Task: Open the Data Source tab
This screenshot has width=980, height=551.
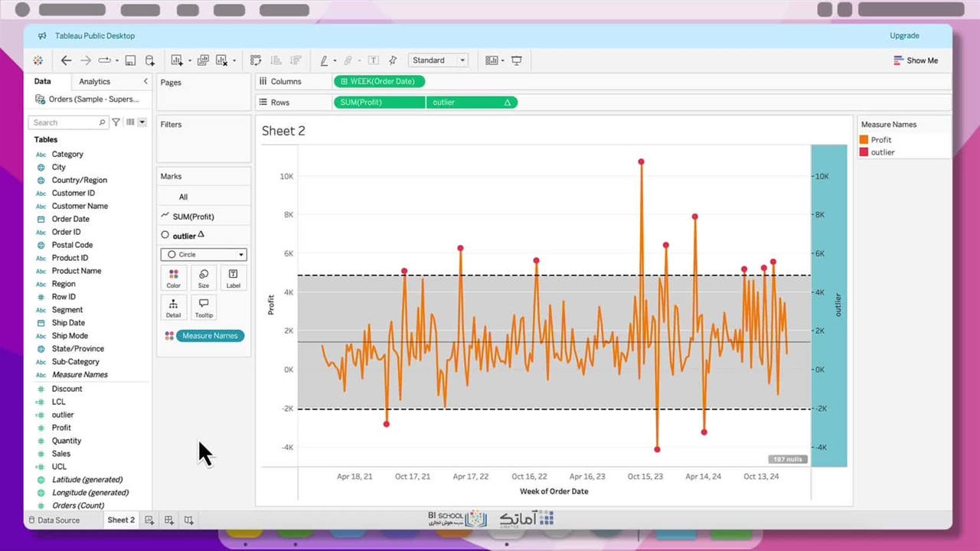Action: [54, 520]
